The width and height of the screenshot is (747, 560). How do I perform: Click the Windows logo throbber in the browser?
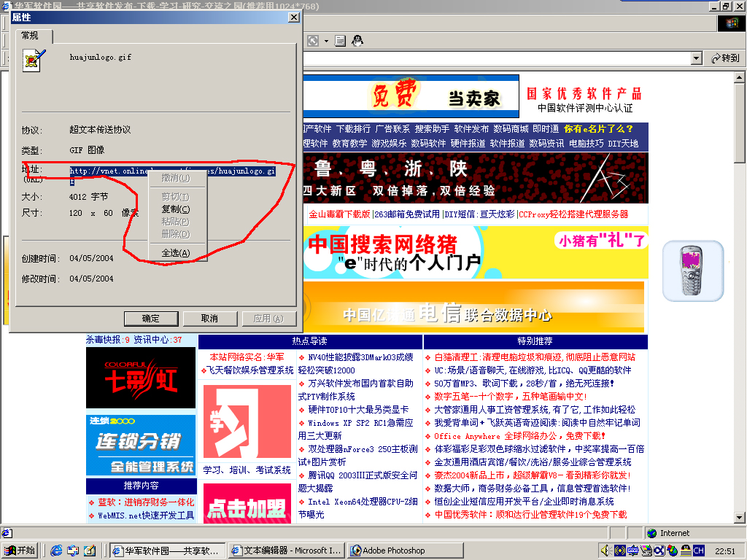(x=731, y=23)
